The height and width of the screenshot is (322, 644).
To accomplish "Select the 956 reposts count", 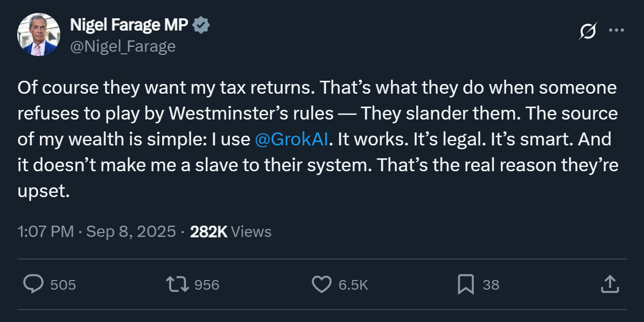I will coord(207,285).
